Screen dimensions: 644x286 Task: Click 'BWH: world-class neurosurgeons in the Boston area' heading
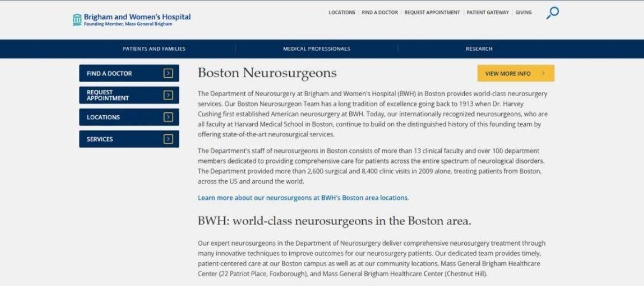pyautogui.click(x=334, y=221)
